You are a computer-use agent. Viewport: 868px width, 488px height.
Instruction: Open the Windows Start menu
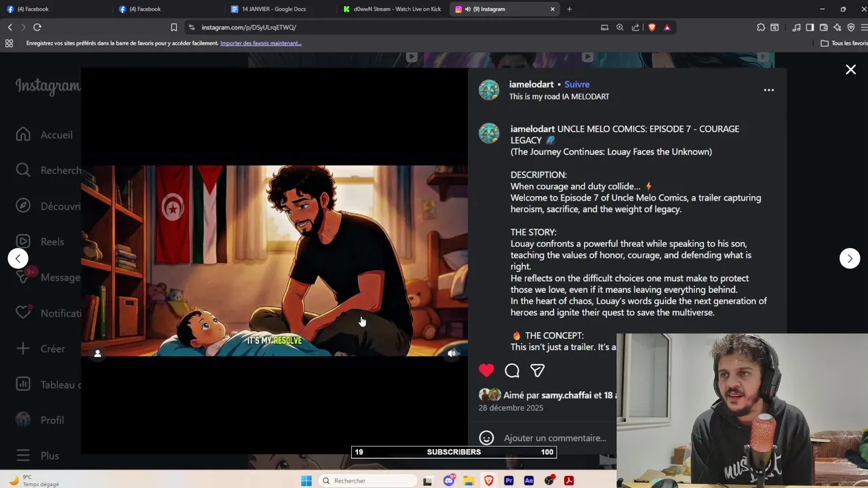coord(307,481)
